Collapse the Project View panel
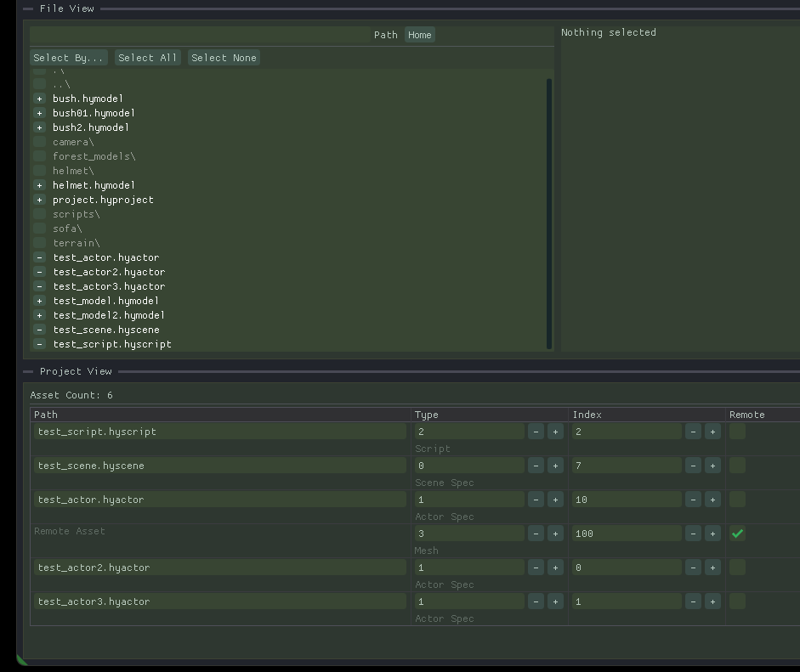Viewport: 800px width, 672px height. (28, 371)
